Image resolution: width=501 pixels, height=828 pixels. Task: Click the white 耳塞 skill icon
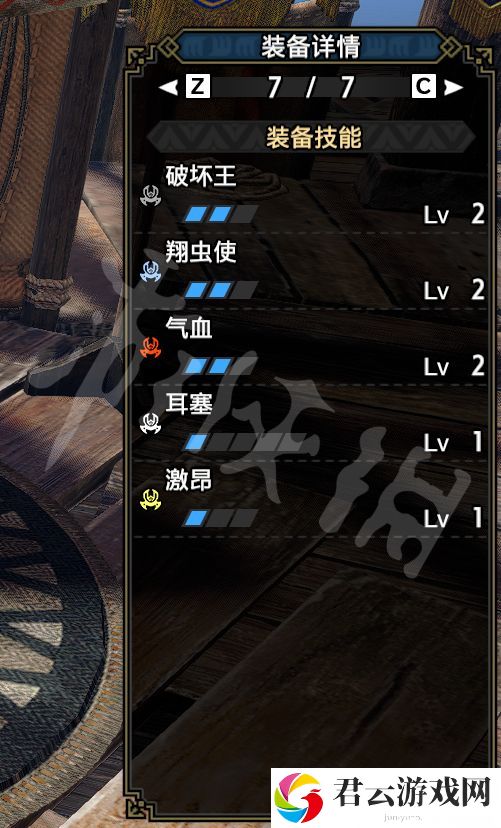pyautogui.click(x=150, y=424)
